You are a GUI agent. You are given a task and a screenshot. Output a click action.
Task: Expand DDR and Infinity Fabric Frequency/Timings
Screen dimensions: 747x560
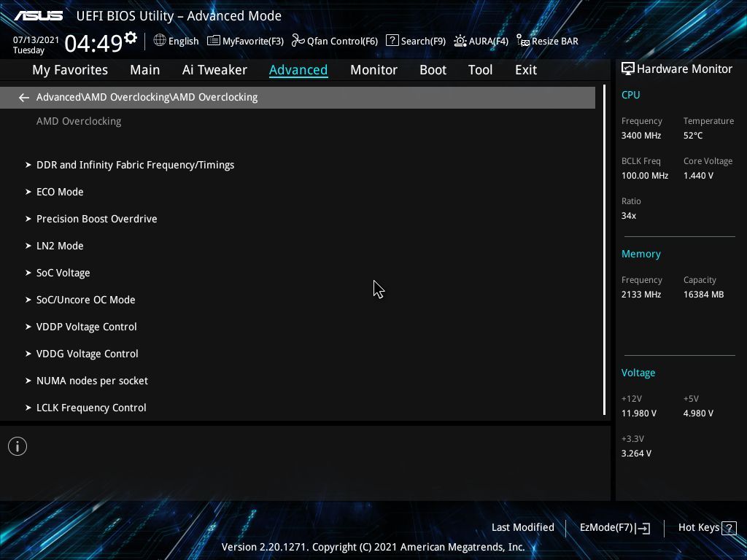(135, 165)
